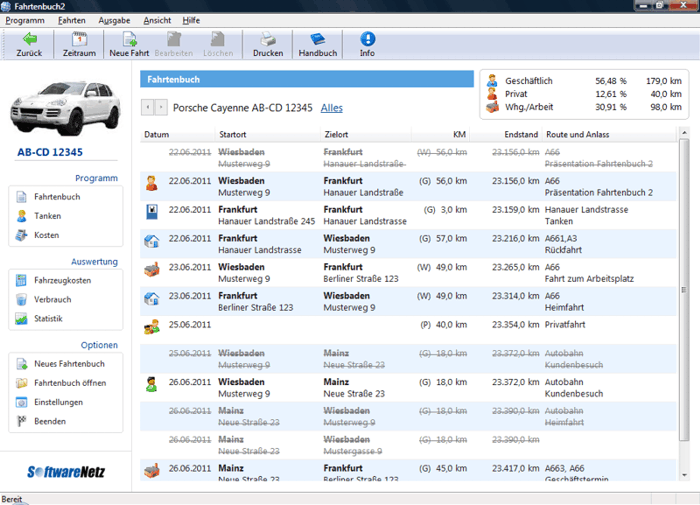The height and width of the screenshot is (505, 700).
Task: Open the Verbrauch consumption report
Action: click(53, 299)
